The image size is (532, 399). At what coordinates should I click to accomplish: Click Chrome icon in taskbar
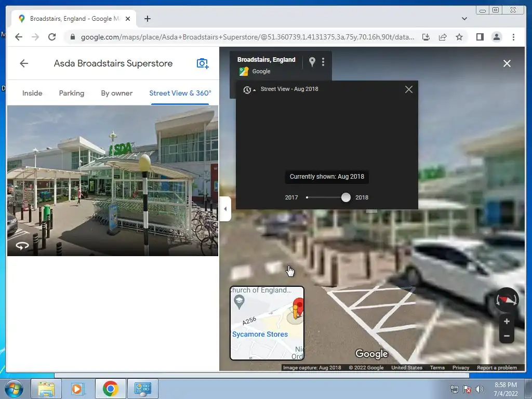pyautogui.click(x=110, y=389)
